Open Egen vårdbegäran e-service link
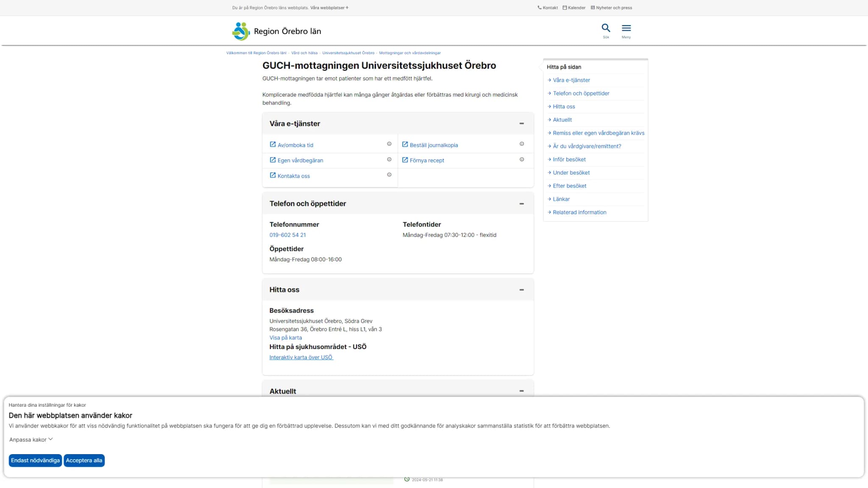Image resolution: width=868 pixels, height=488 pixels. 300,161
